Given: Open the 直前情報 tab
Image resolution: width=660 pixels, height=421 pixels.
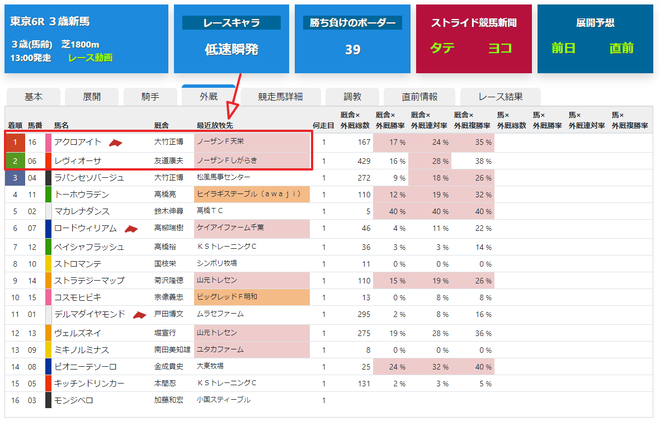Looking at the screenshot, I should click(419, 97).
